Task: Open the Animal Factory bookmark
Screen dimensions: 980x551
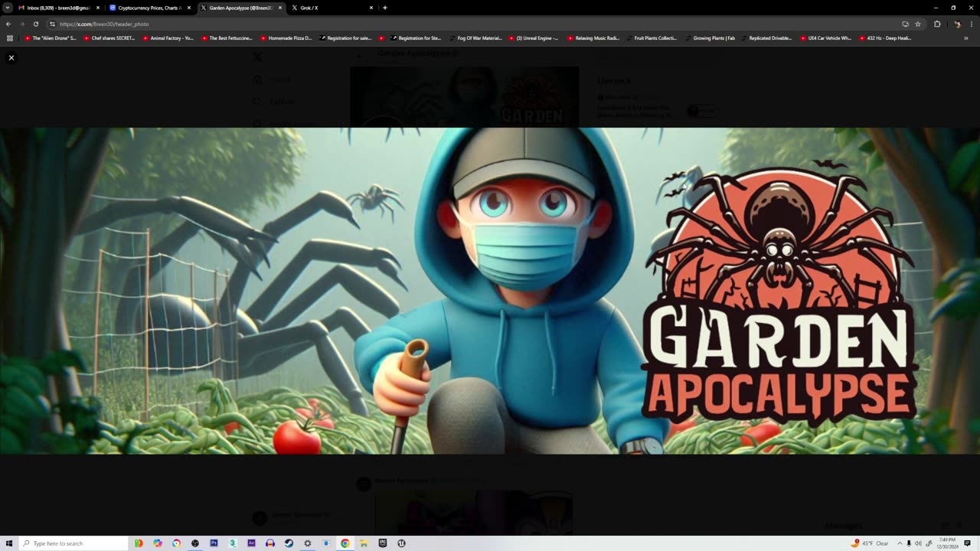Action: 168,37
